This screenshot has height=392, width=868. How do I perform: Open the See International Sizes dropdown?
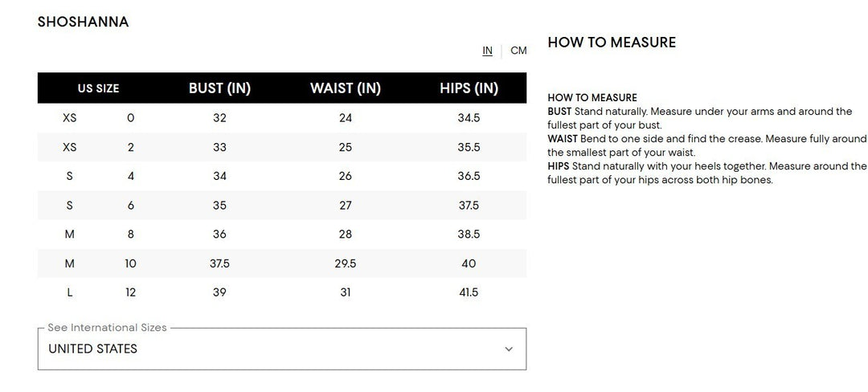281,349
